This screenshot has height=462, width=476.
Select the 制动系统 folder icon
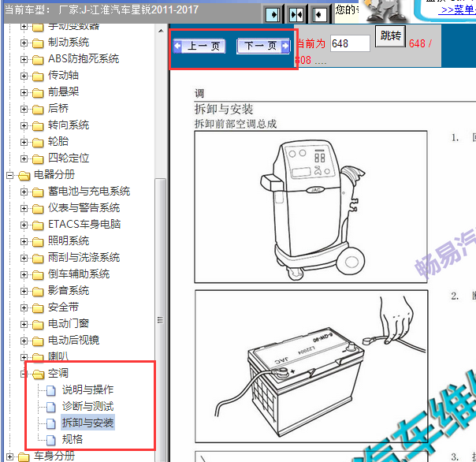[38, 43]
